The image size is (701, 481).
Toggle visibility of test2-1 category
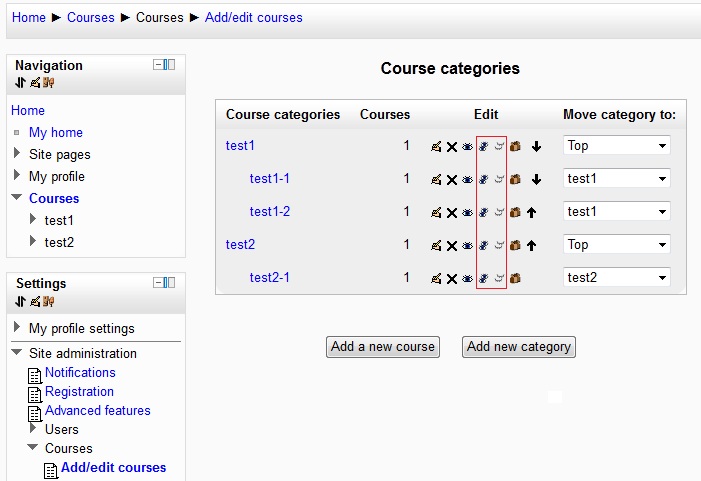click(x=467, y=278)
